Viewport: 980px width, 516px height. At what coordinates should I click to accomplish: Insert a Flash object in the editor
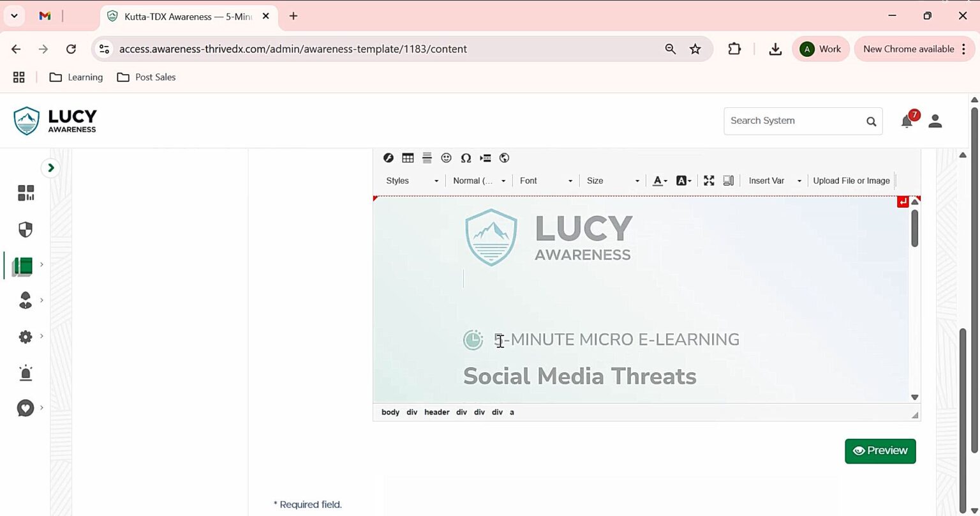(388, 158)
